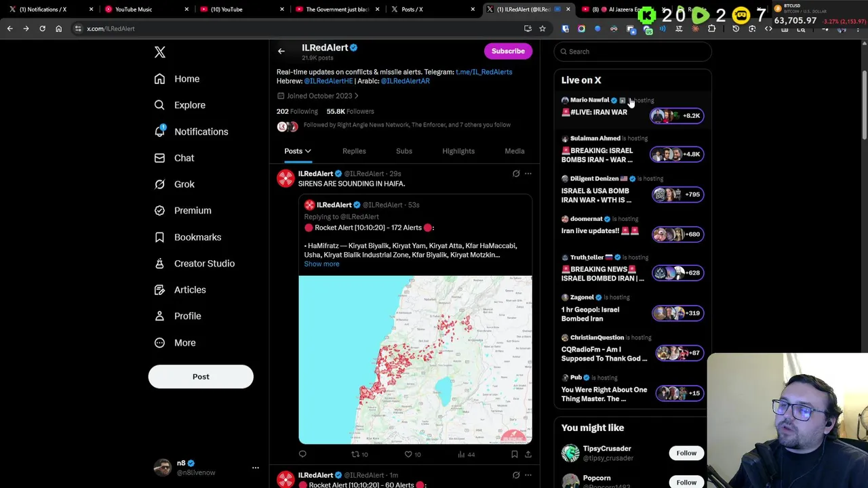Close the YouTube Music browser tab
Screen dimensions: 868x488
click(186, 9)
